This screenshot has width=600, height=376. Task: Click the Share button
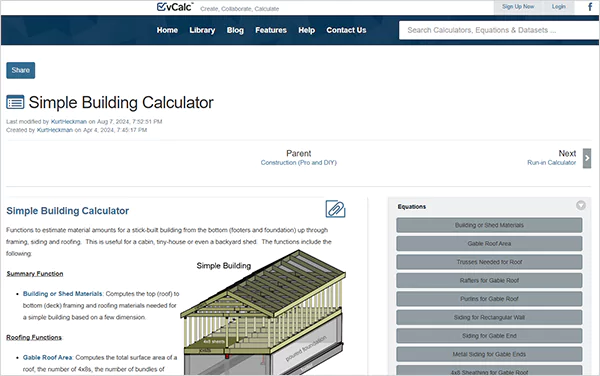tap(21, 70)
